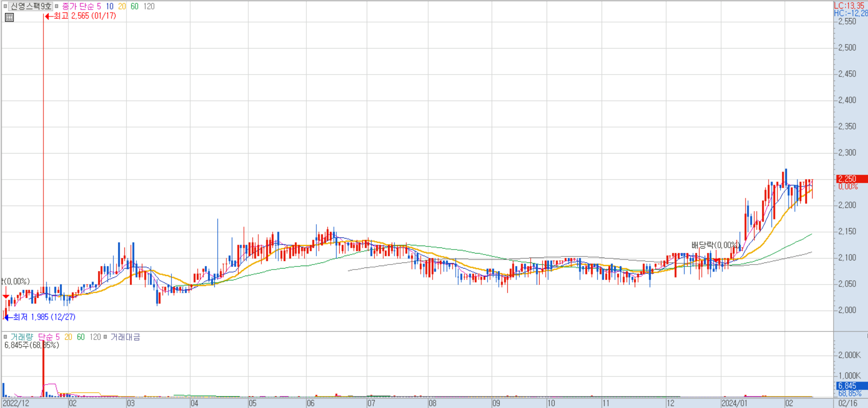The image size is (868, 408).
Task: Click the 09 month axis label
Action: tap(496, 403)
